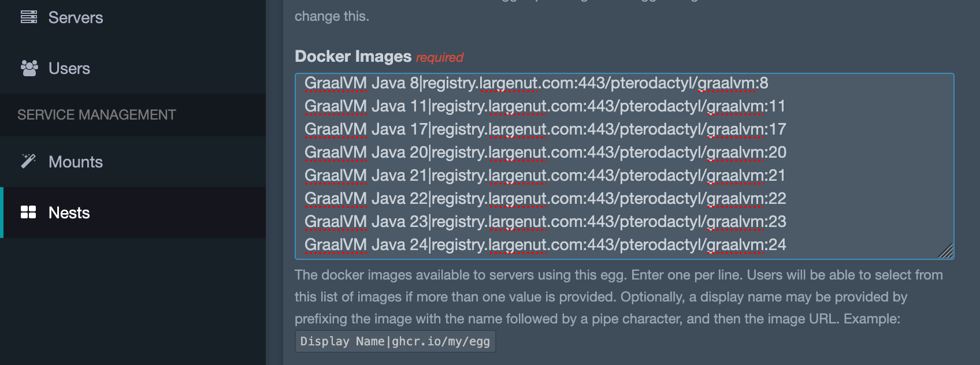Click the Docker Images field label
The height and width of the screenshot is (365, 980).
point(353,56)
